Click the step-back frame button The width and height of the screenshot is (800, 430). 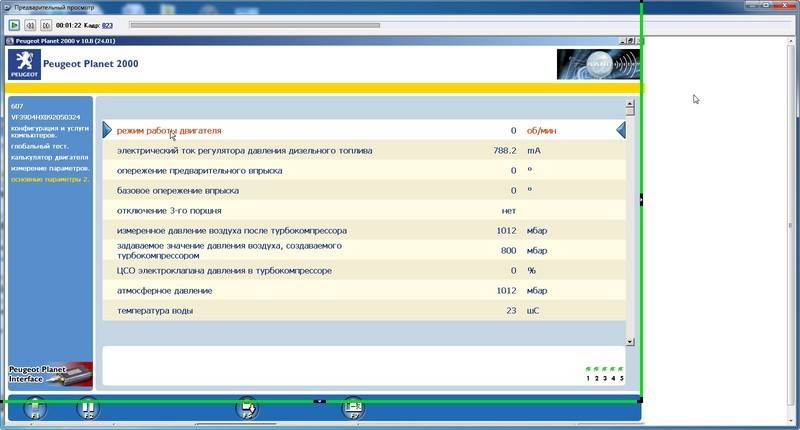click(x=29, y=24)
